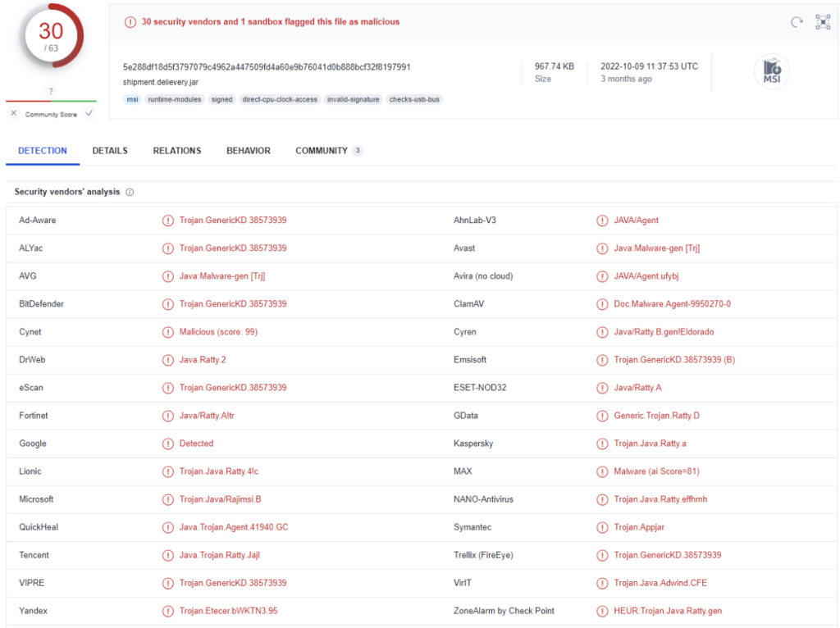840x628 pixels.
Task: Click the checks-usb-bus tag
Action: (x=414, y=99)
